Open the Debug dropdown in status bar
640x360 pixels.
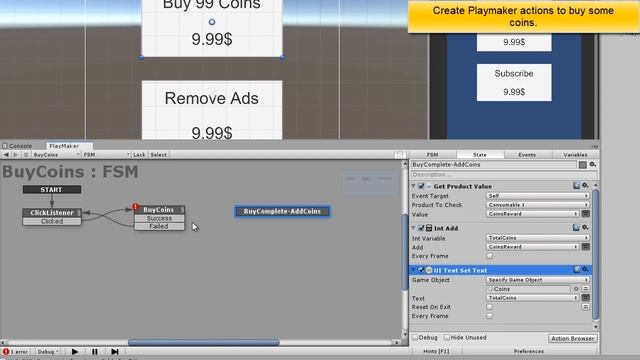[x=48, y=351]
